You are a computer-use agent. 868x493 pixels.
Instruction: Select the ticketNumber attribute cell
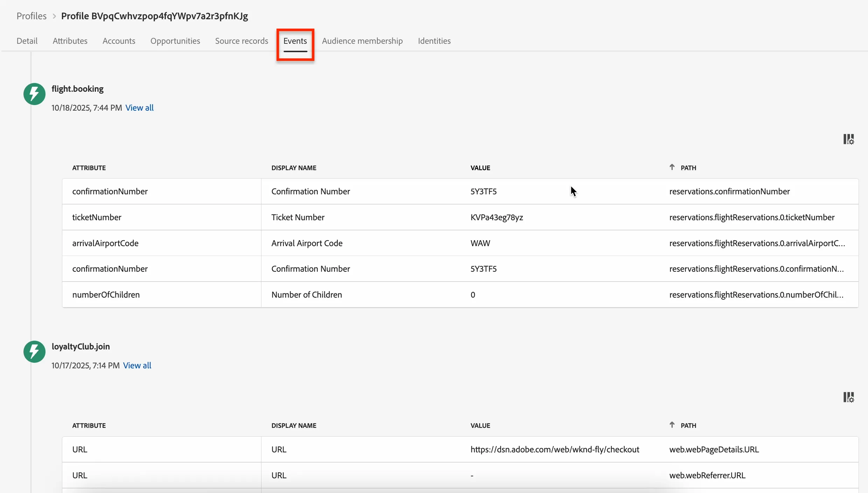(x=162, y=217)
